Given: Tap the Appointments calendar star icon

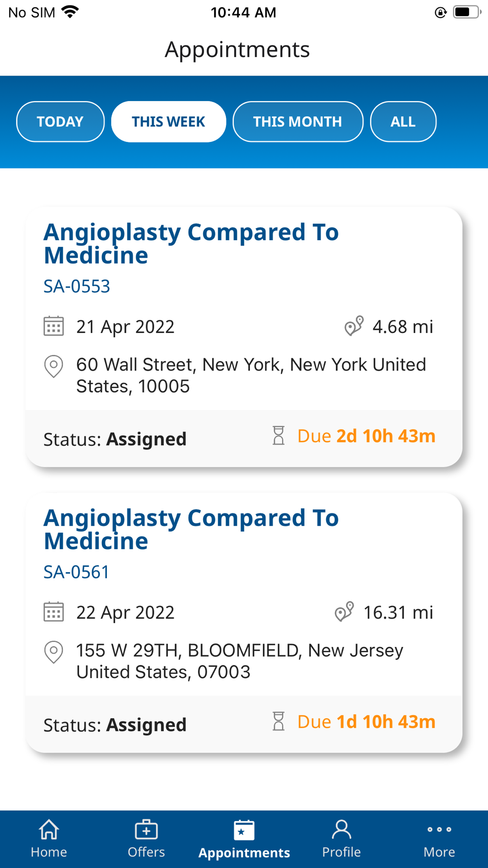Looking at the screenshot, I should point(244,830).
